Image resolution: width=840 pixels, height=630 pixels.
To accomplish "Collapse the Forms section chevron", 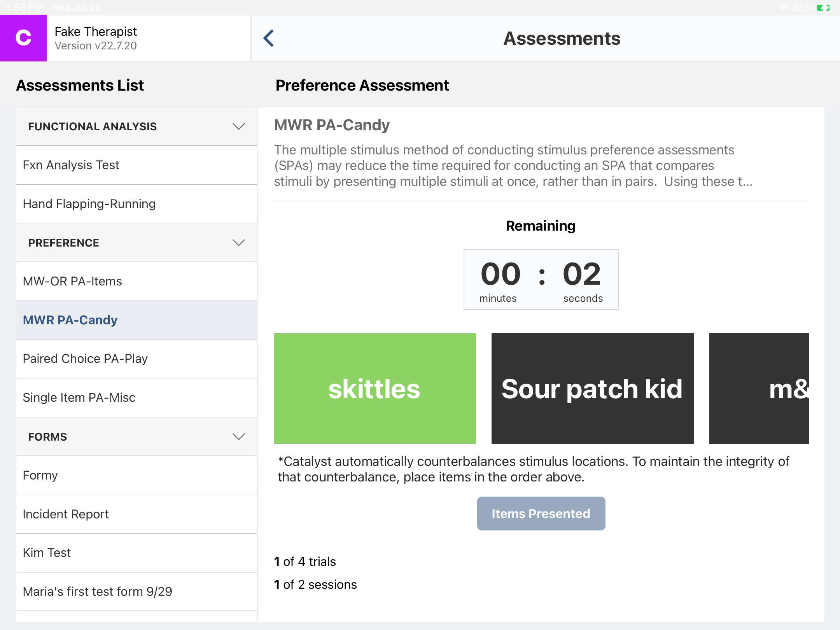I will tap(238, 437).
